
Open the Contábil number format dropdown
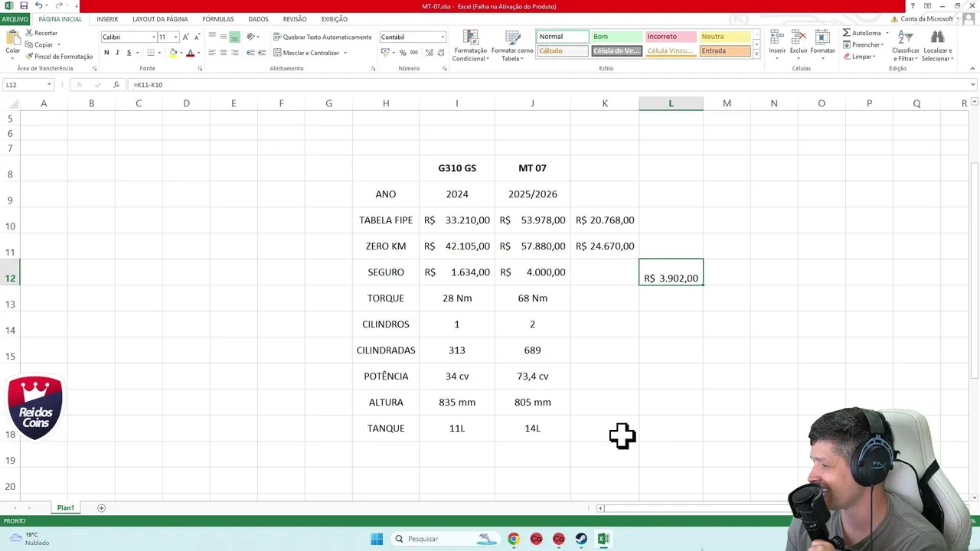[x=442, y=37]
